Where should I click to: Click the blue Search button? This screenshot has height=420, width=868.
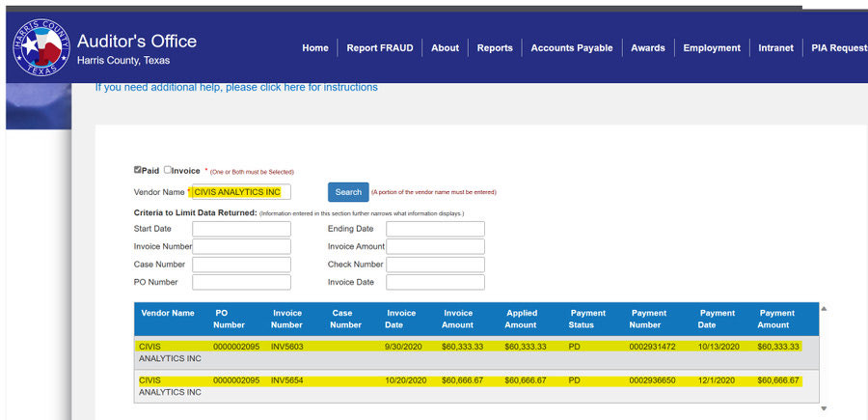[348, 192]
